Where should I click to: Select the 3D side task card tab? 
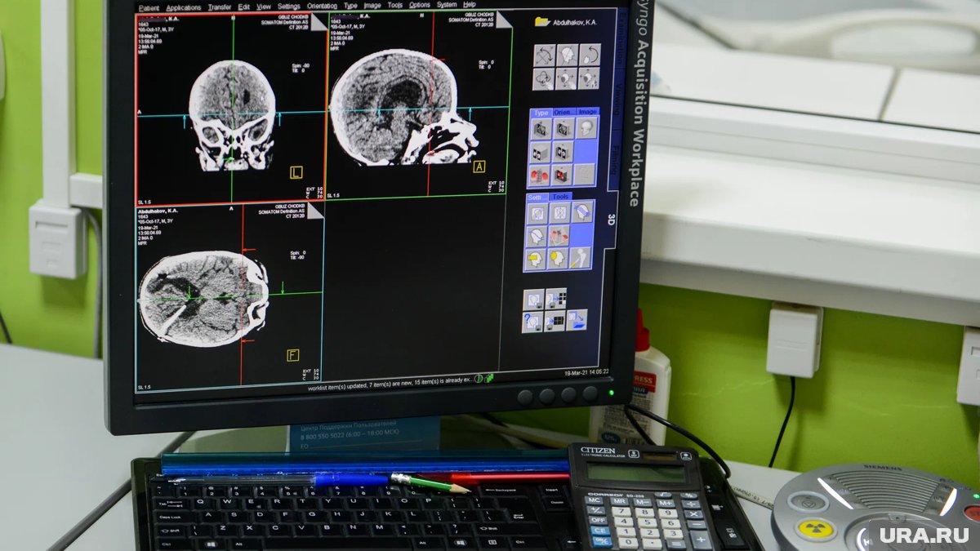(x=611, y=219)
